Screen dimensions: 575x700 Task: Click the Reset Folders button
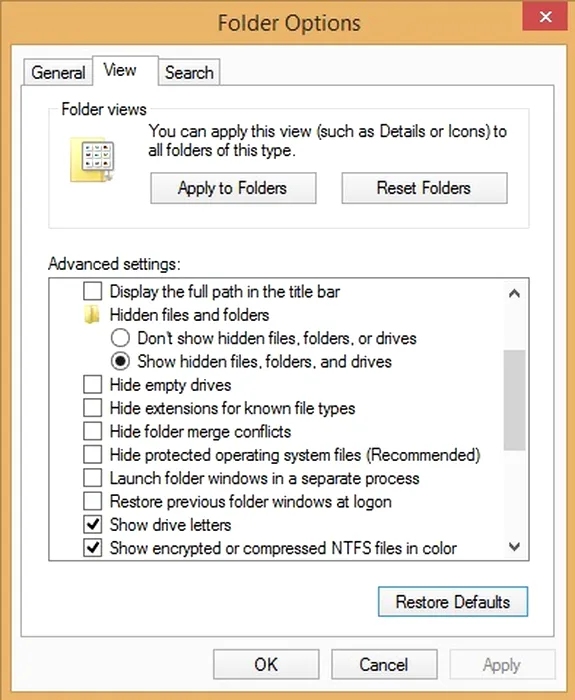pyautogui.click(x=424, y=188)
